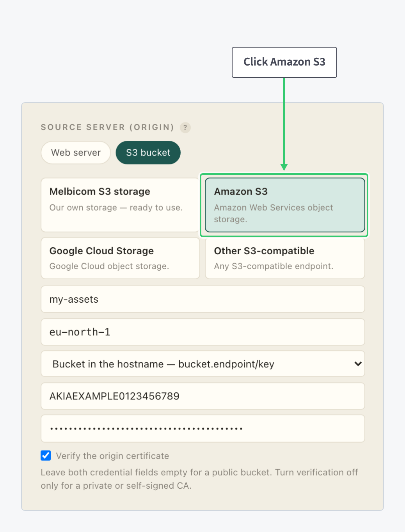Edit the region field eu-north-1
This screenshot has width=405, height=532.
click(x=203, y=332)
